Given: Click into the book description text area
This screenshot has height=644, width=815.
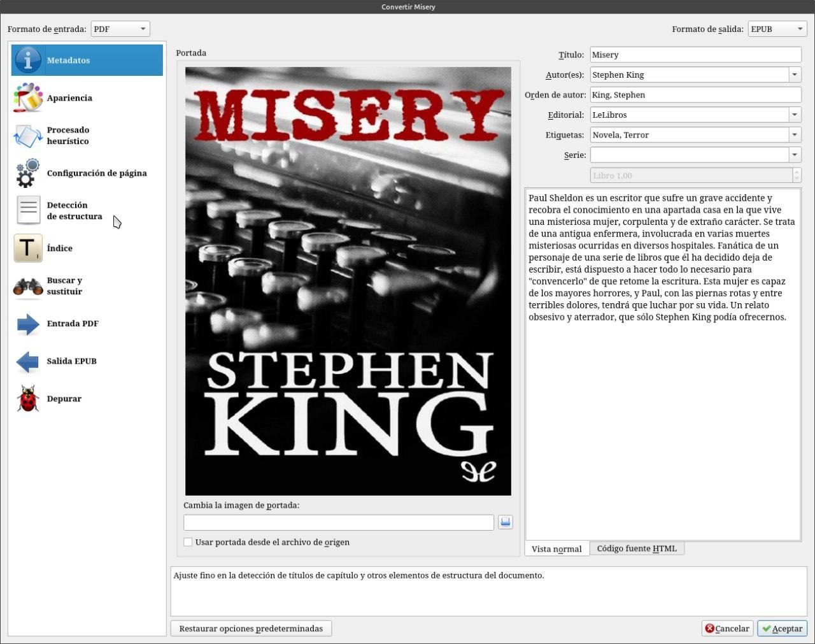Looking at the screenshot, I should pyautogui.click(x=663, y=364).
